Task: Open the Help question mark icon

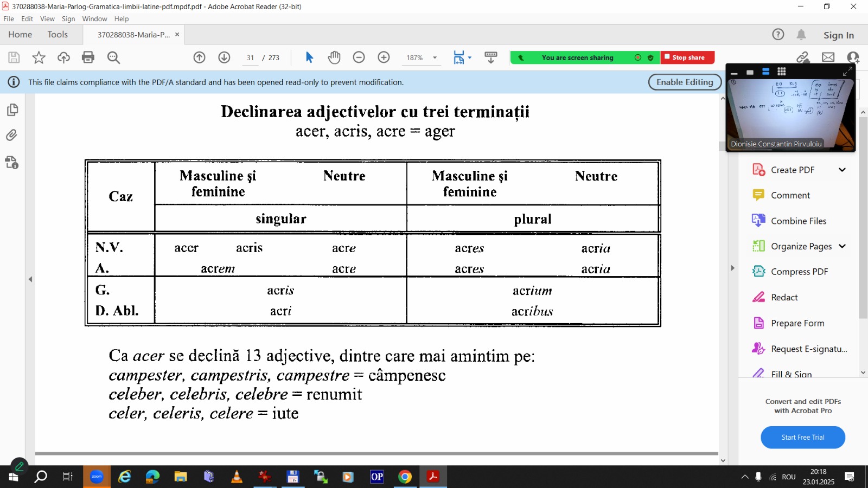Action: 778,35
